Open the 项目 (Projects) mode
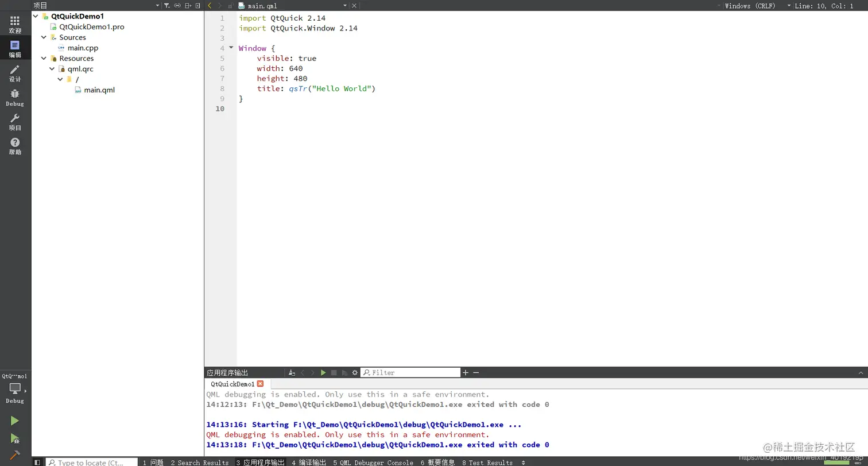This screenshot has height=466, width=868. (x=15, y=122)
